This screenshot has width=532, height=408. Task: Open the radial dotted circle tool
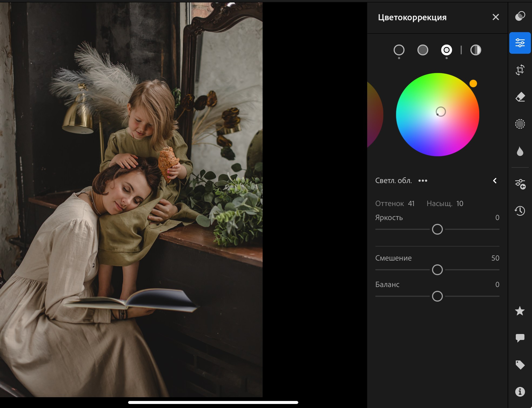point(520,124)
